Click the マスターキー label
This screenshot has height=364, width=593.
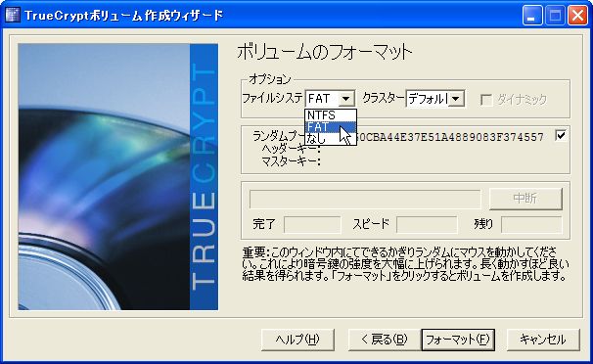click(291, 161)
